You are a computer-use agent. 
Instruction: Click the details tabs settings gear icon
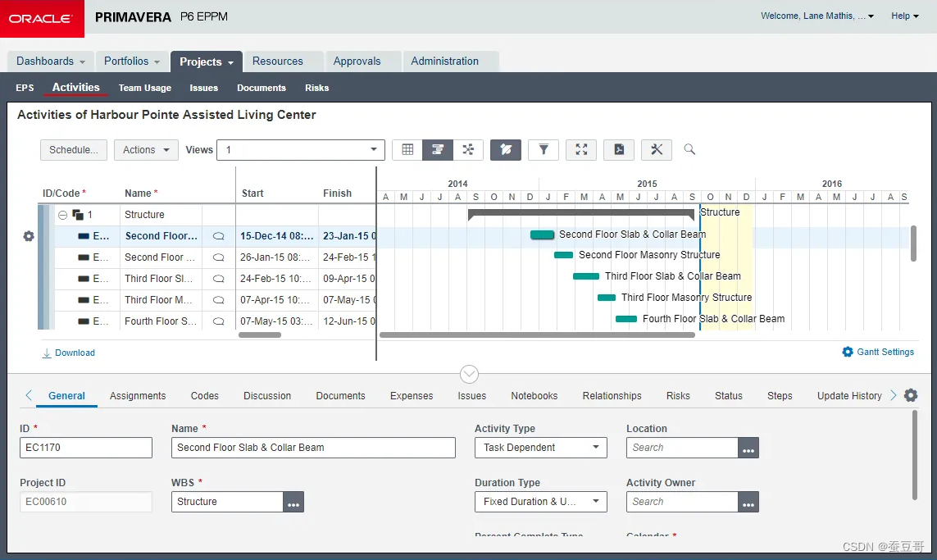(911, 395)
